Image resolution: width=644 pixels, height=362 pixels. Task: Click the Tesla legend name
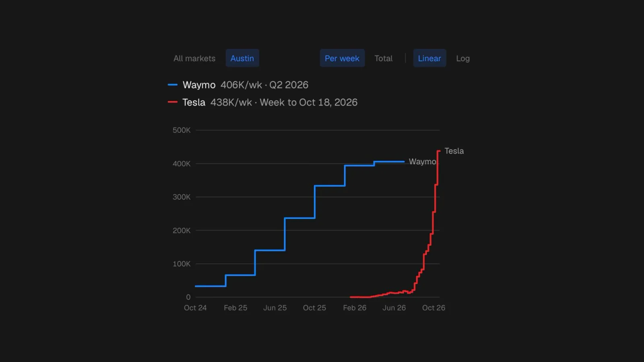[194, 102]
